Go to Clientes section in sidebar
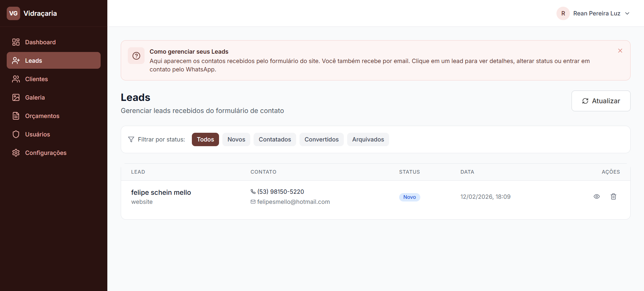Viewport: 644px width, 291px height. coord(36,79)
